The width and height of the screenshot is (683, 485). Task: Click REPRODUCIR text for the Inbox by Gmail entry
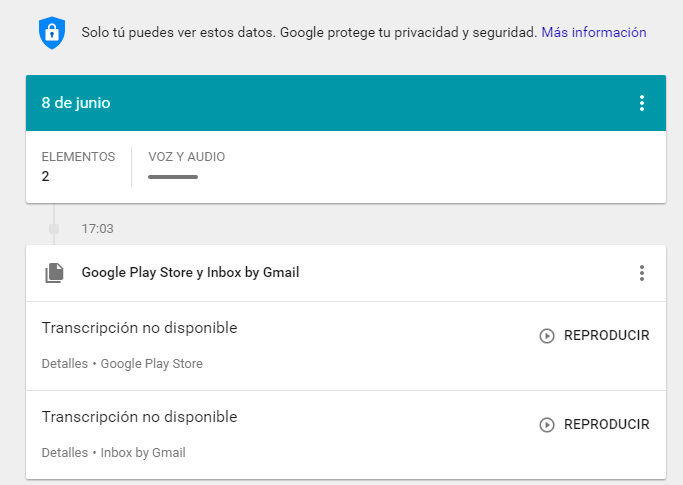[x=606, y=424]
